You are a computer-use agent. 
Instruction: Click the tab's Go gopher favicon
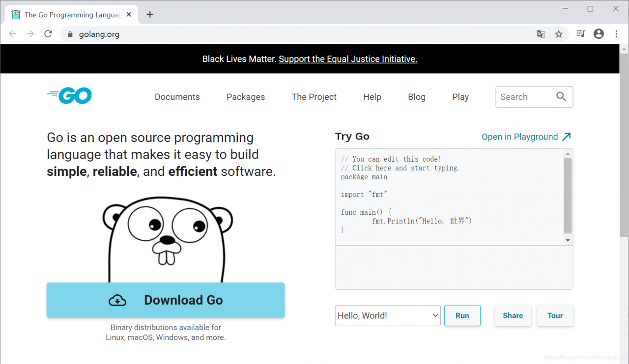click(x=16, y=15)
